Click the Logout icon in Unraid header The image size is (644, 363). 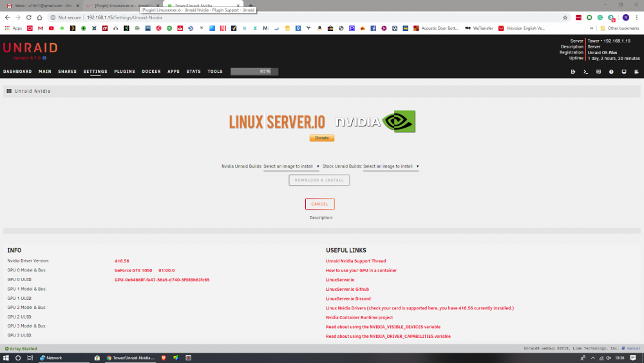pyautogui.click(x=573, y=72)
